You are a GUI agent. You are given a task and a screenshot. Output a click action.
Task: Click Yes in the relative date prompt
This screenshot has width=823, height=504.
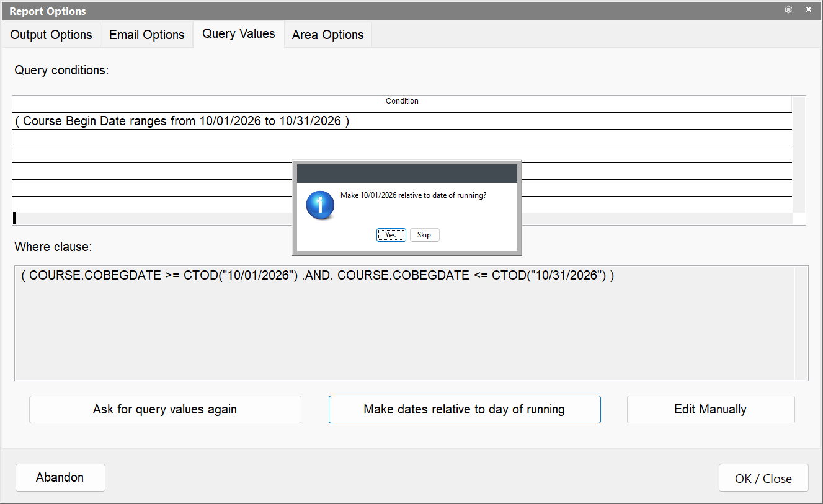391,235
